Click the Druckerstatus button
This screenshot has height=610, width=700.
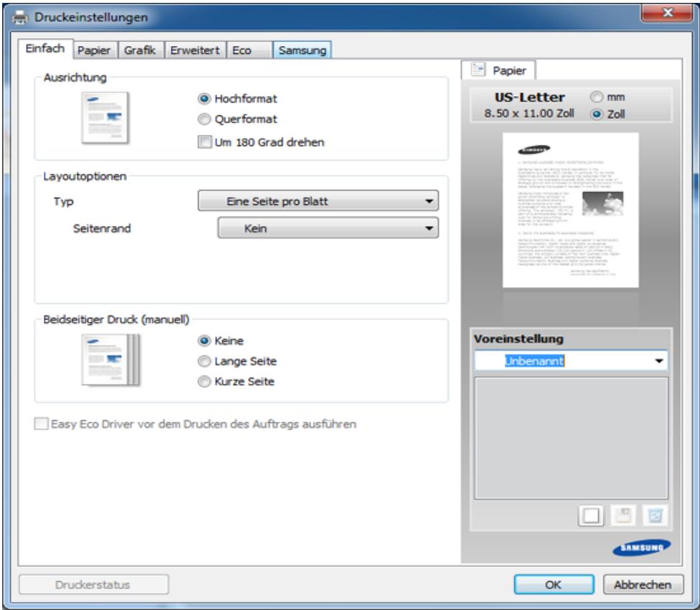pyautogui.click(x=93, y=585)
